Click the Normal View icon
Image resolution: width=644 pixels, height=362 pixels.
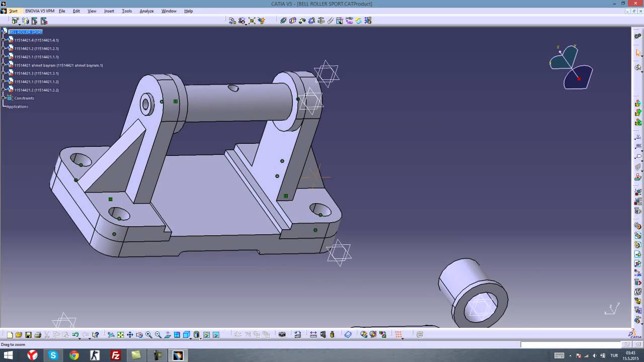[x=168, y=335]
